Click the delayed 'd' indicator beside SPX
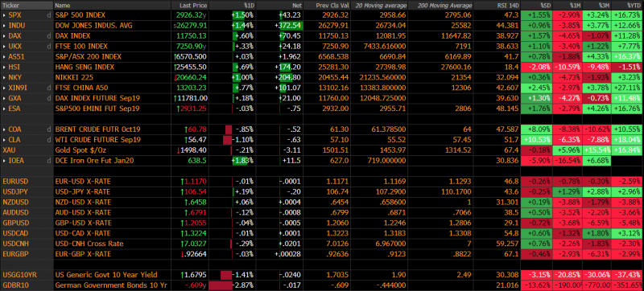Screen dimensions: 644x291 pyautogui.click(x=49, y=15)
